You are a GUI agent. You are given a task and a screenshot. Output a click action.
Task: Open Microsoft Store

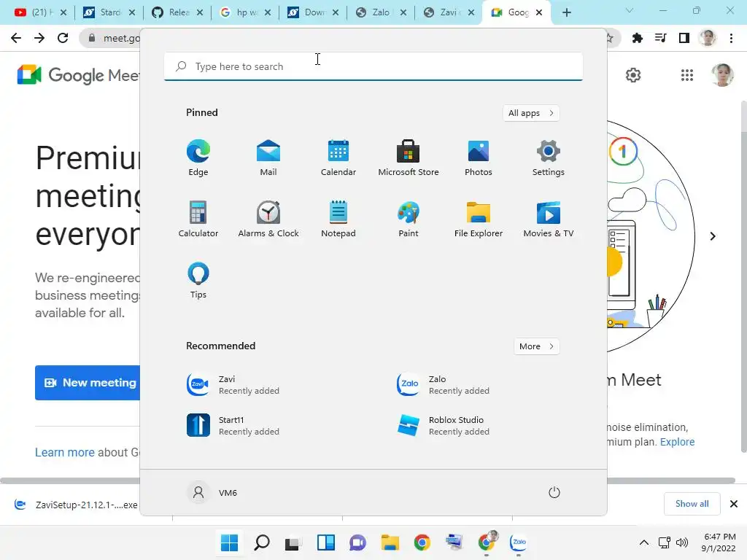(x=409, y=157)
